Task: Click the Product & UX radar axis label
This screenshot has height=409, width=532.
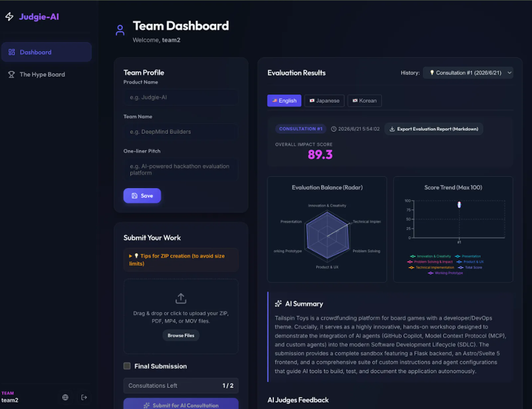Action: tap(327, 267)
